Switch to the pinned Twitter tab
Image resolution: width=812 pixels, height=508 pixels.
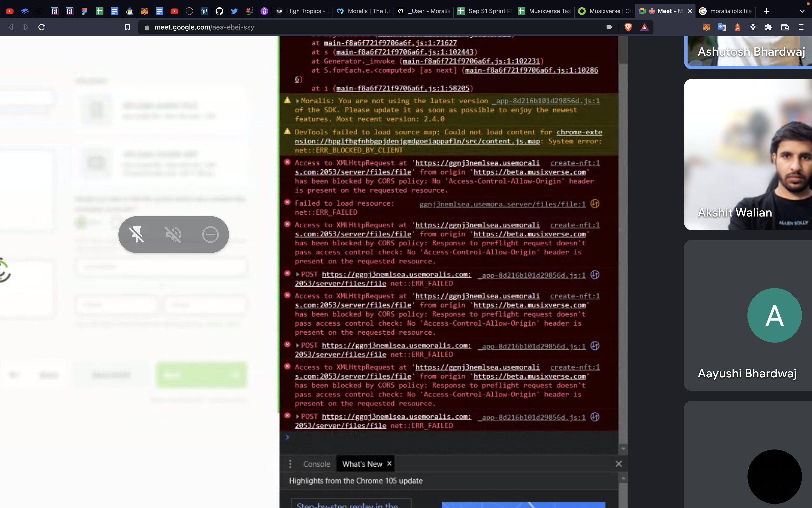235,11
